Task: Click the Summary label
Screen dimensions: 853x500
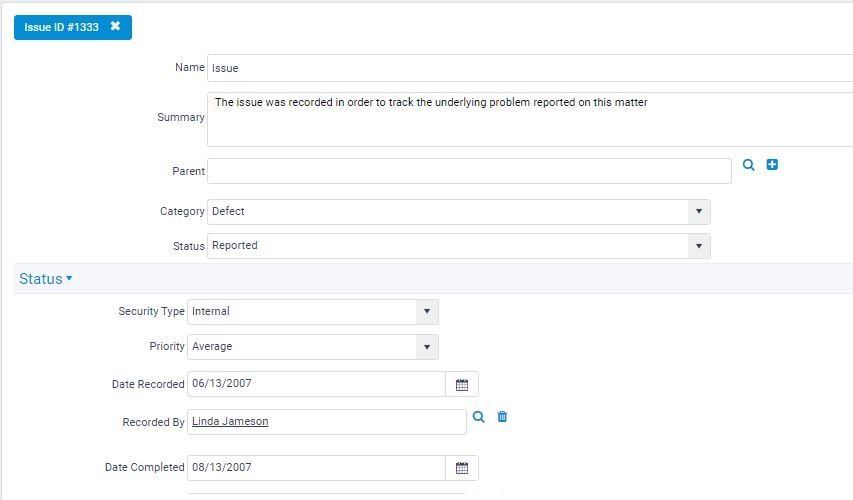Action: tap(181, 117)
